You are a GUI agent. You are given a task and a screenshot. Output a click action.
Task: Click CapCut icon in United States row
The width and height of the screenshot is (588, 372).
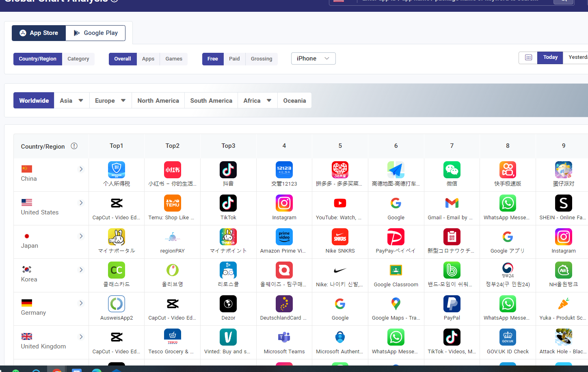(x=117, y=203)
